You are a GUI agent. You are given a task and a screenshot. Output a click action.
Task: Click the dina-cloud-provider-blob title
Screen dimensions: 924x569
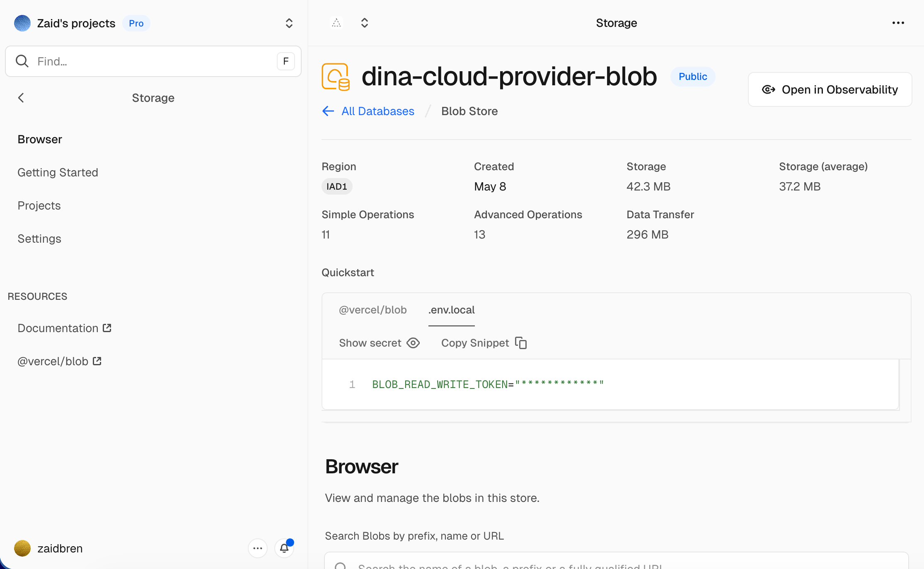509,77
